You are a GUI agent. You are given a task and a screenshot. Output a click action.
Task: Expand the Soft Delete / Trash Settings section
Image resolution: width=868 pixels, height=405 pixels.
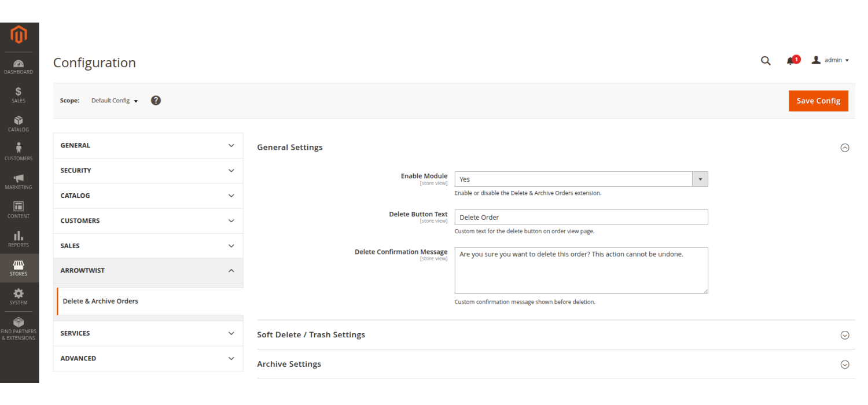coord(844,335)
